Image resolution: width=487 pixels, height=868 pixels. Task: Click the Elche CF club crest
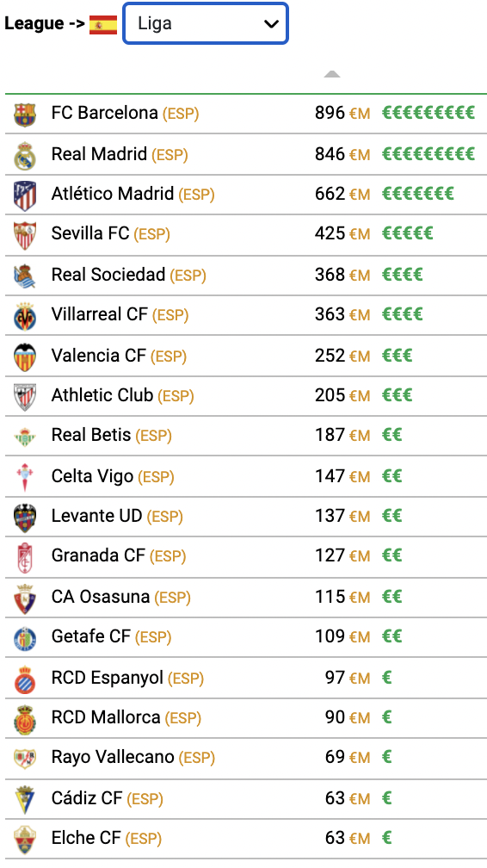click(x=25, y=840)
